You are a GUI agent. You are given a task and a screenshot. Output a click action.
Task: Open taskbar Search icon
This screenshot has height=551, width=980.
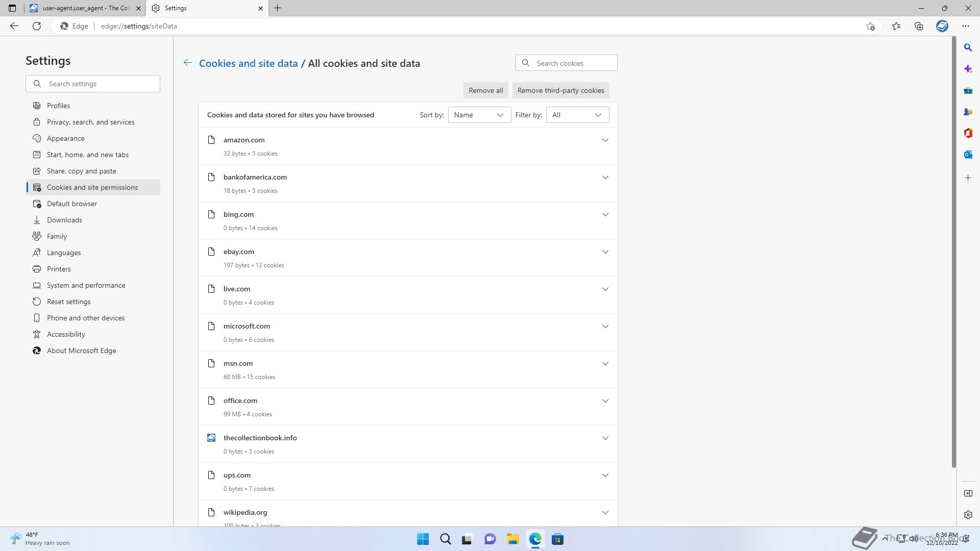click(x=445, y=539)
